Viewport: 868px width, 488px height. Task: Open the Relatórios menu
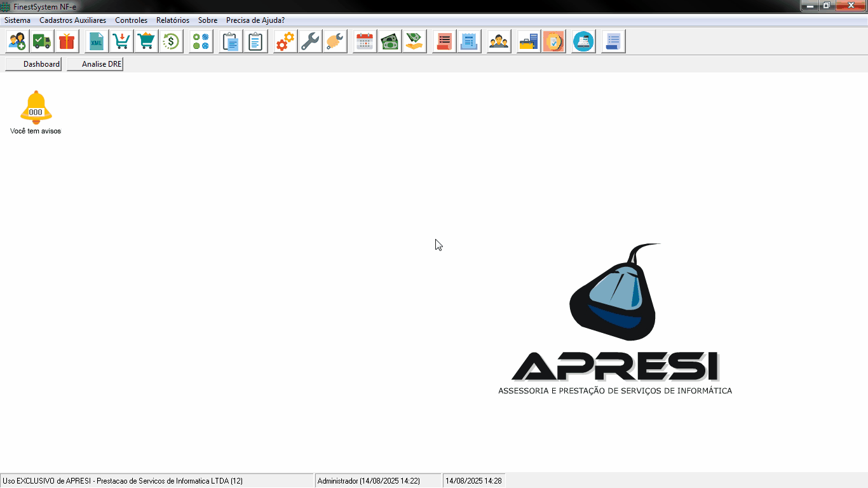click(172, 20)
